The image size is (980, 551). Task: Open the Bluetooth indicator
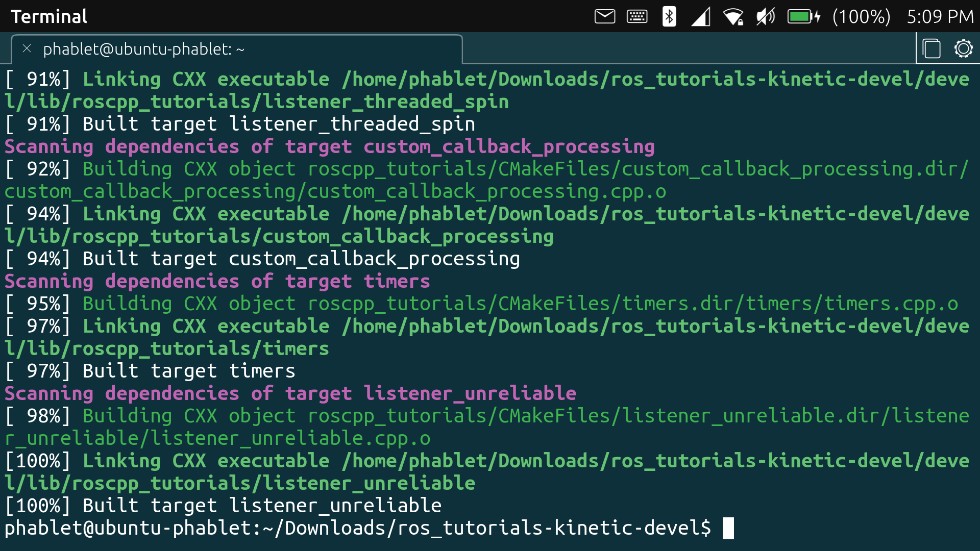(669, 16)
